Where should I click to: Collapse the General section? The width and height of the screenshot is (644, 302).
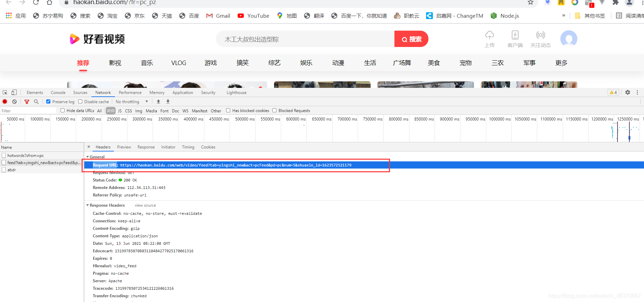coord(88,157)
